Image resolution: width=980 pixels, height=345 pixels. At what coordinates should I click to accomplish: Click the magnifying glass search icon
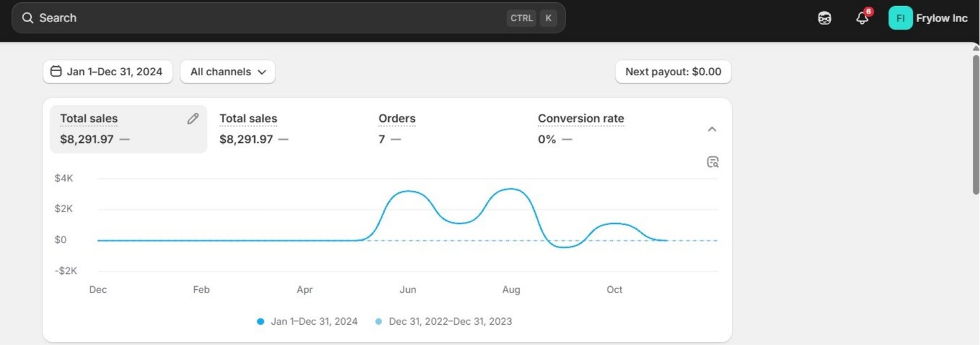click(x=28, y=18)
